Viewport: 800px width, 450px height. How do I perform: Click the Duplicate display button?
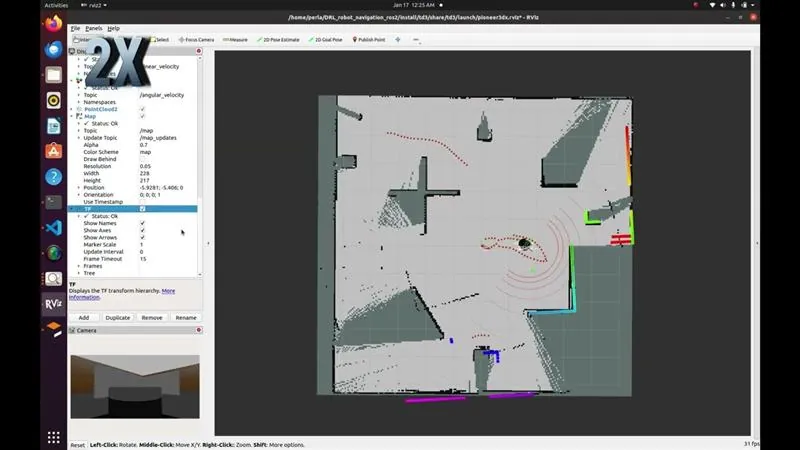coord(117,317)
